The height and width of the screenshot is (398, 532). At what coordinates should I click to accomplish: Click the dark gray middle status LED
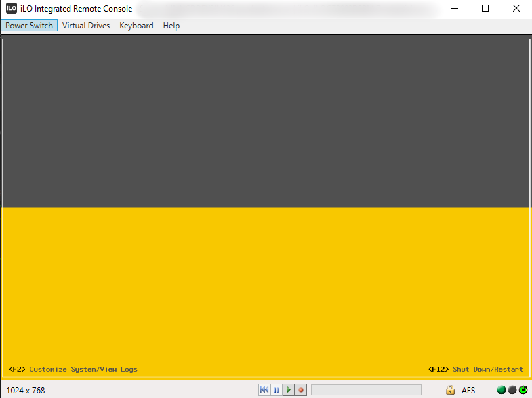coord(512,390)
